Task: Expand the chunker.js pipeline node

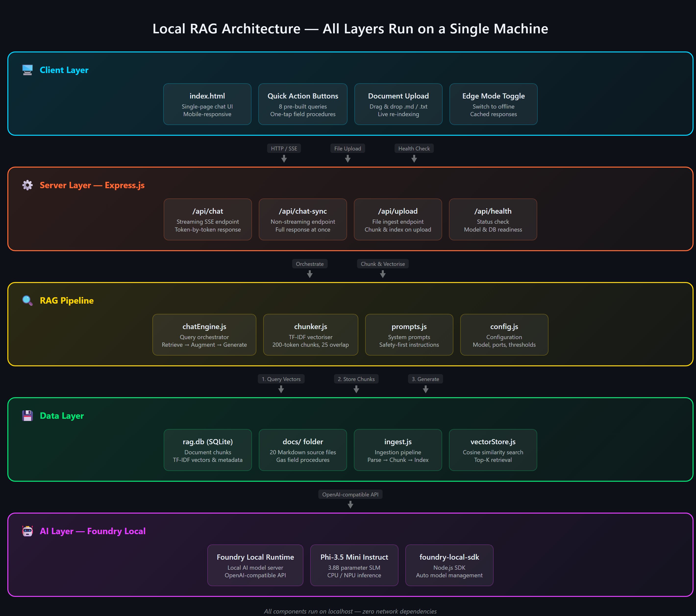Action: [x=310, y=334]
